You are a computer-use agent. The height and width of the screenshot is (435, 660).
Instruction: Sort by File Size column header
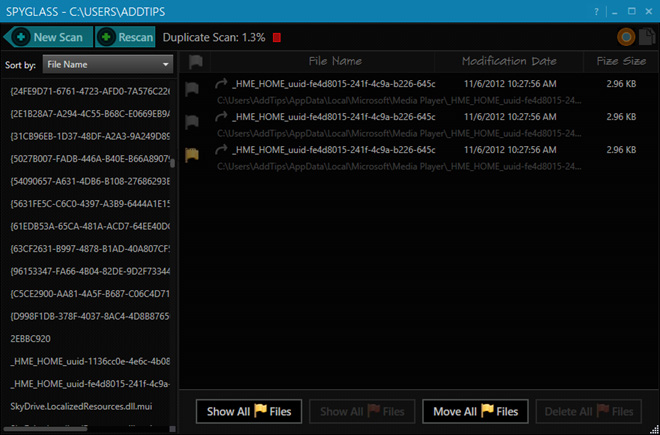pyautogui.click(x=621, y=61)
